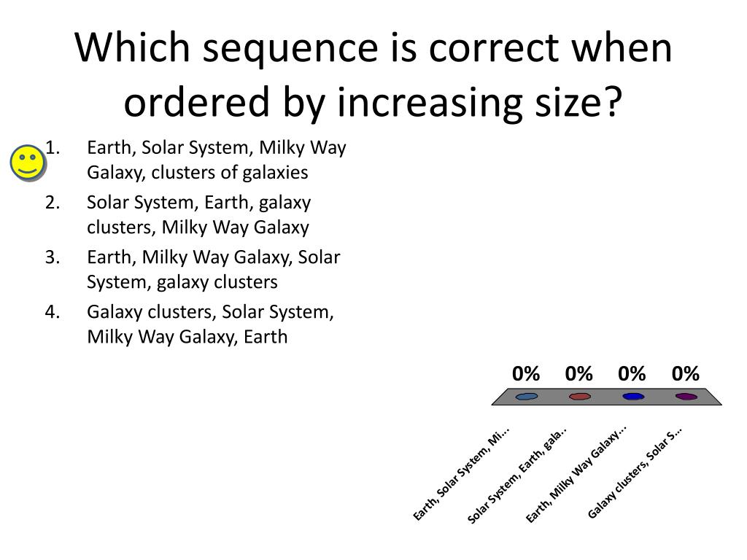Click the list number "4." beside the fourth answer
Screen dimensions: 747x560
pyautogui.click(x=51, y=311)
